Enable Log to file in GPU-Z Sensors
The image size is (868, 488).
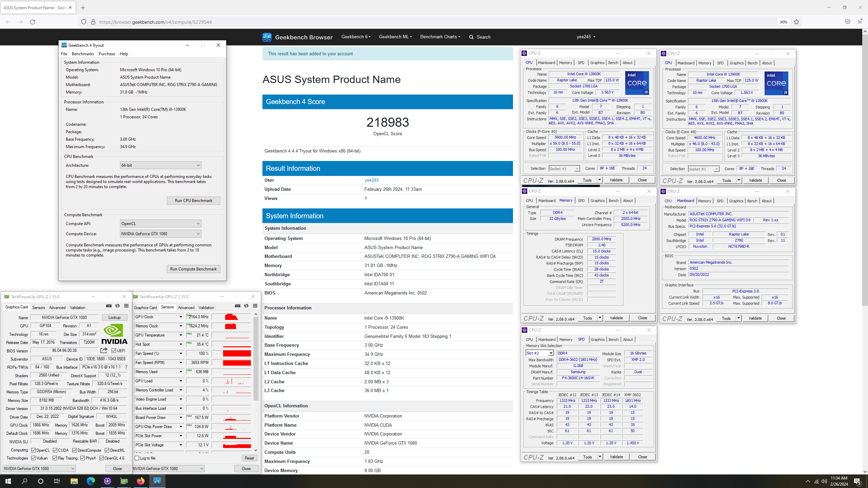point(137,458)
